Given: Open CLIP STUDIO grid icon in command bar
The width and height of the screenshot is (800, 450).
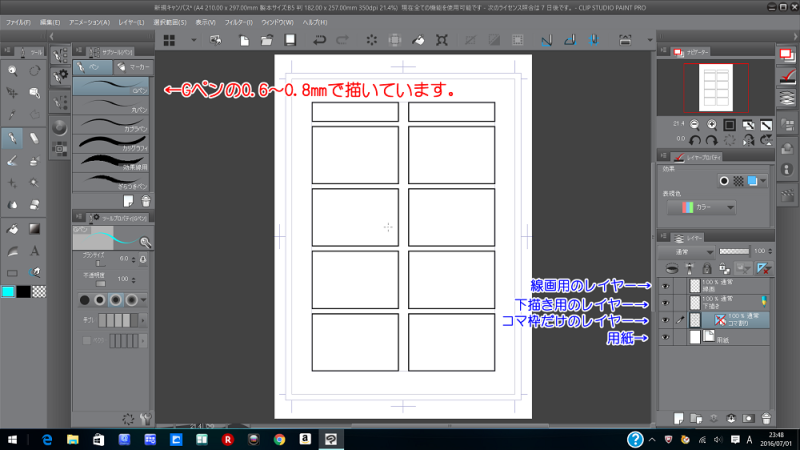Looking at the screenshot, I should (x=169, y=40).
